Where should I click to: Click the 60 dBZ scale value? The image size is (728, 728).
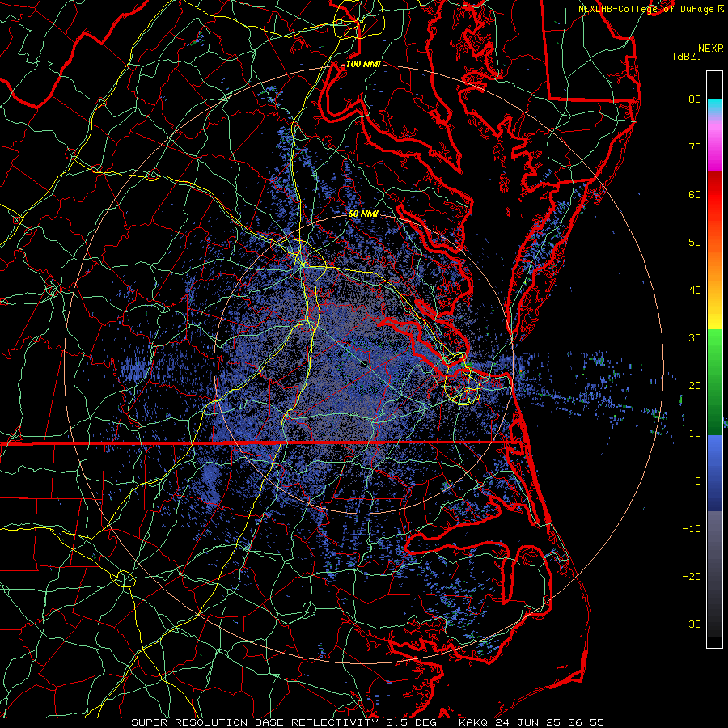(695, 194)
